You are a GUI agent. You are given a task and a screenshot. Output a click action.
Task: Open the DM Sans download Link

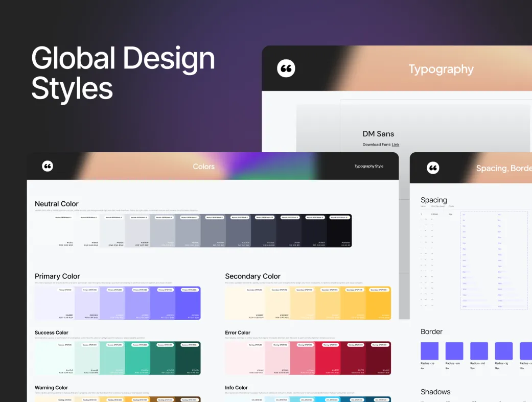(x=395, y=145)
